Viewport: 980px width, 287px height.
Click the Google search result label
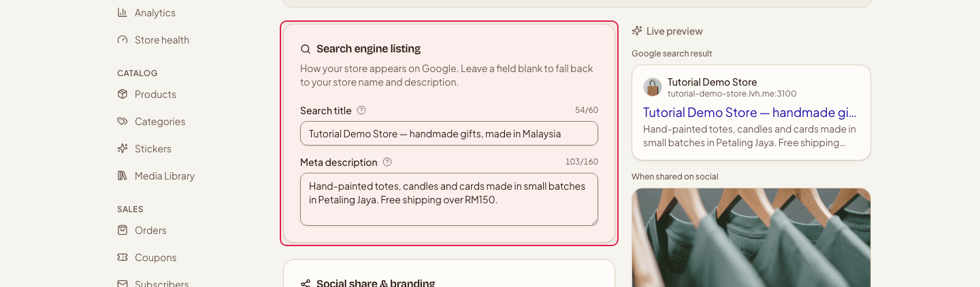point(672,54)
